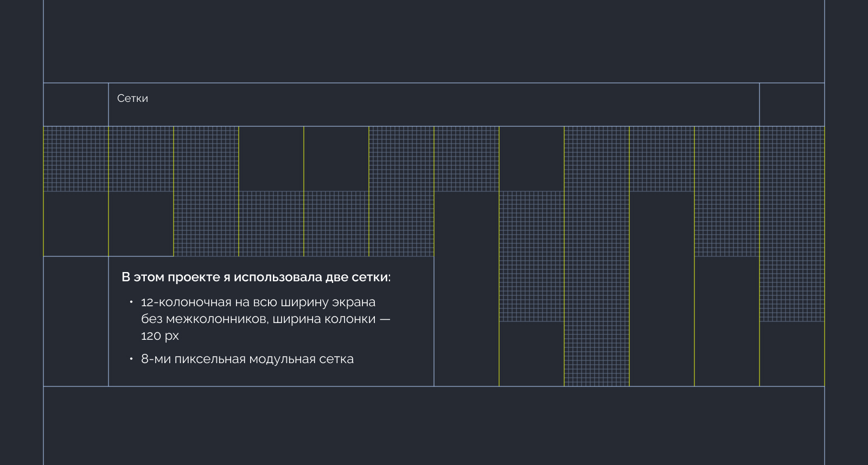The height and width of the screenshot is (465, 868).
Task: Click the empty square below the leftmost grid square
Action: tap(76, 224)
